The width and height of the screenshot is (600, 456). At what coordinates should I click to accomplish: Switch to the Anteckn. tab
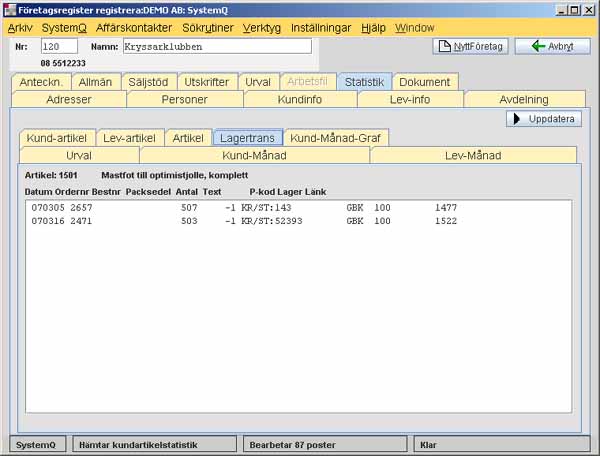[x=41, y=82]
